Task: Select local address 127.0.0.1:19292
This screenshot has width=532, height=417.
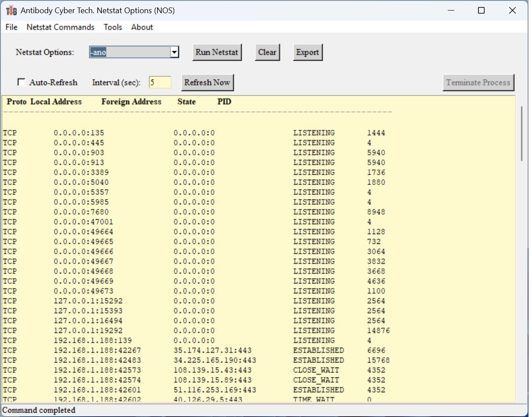Action: coord(88,330)
